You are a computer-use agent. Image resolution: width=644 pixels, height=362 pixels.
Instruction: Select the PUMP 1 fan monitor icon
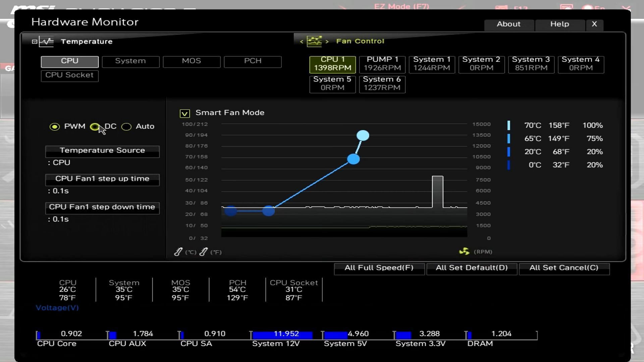pos(382,63)
